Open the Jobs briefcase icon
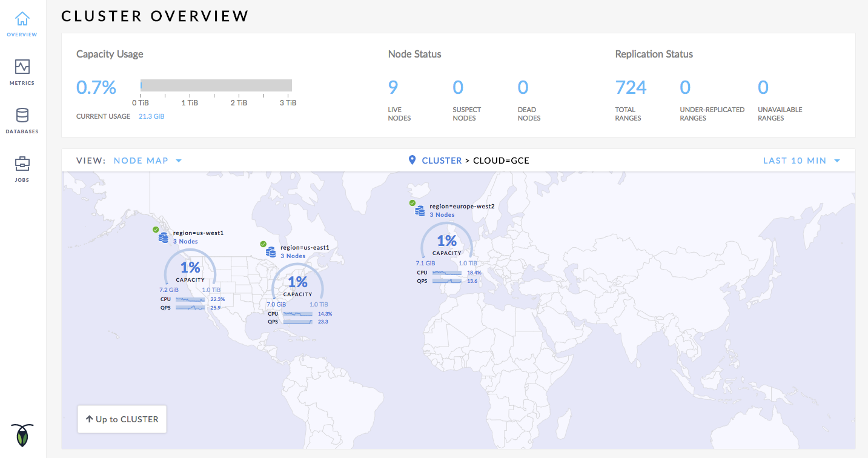This screenshot has height=458, width=868. click(x=22, y=164)
